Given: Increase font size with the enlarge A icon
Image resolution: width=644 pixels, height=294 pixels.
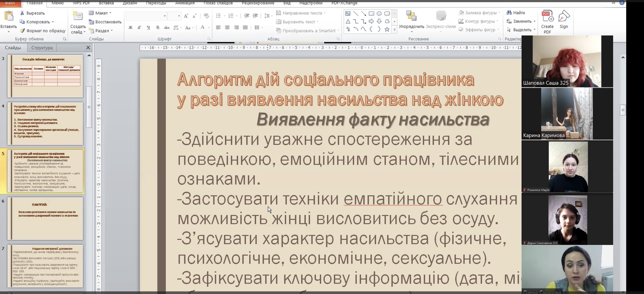Looking at the screenshot, I should [186, 16].
